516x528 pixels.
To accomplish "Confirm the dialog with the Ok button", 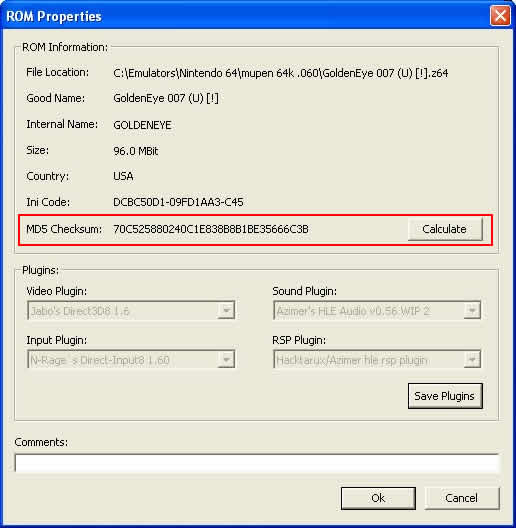I will point(378,498).
